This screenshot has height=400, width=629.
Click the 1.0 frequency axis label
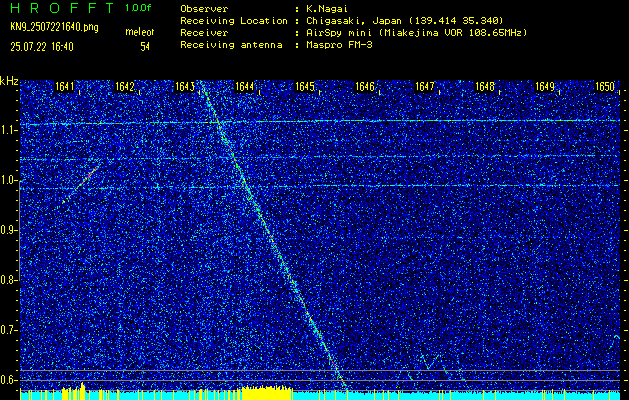(x=8, y=181)
